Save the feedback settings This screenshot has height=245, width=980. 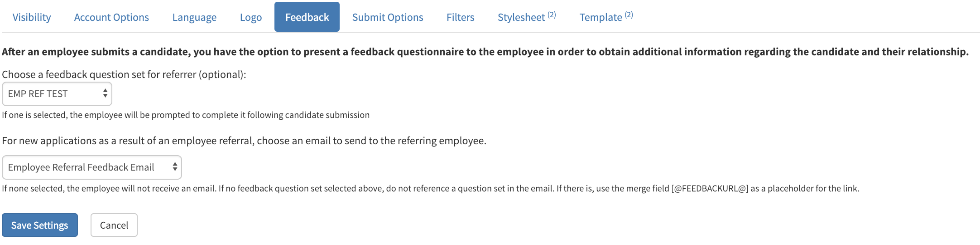click(40, 225)
